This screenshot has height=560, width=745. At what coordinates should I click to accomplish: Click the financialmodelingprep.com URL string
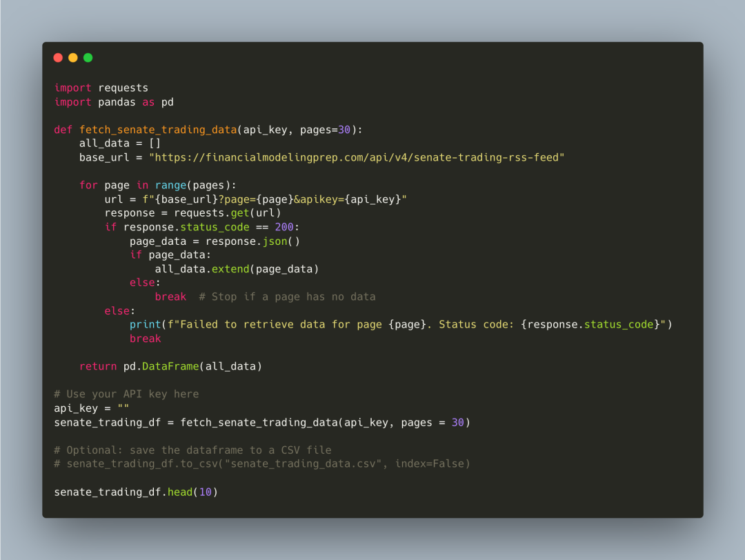point(357,157)
